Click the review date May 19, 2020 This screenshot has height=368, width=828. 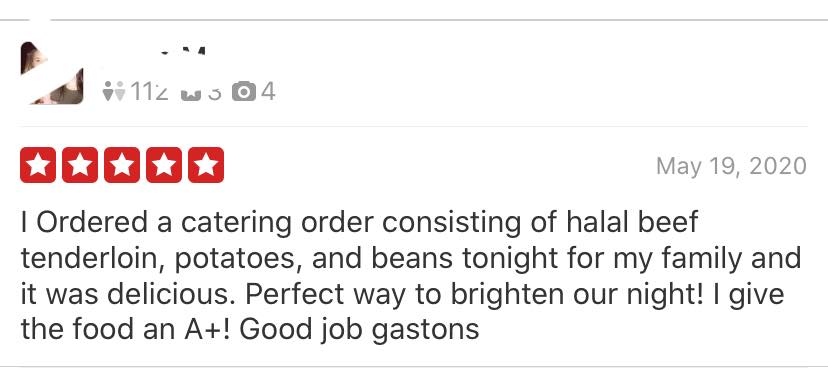[731, 167]
